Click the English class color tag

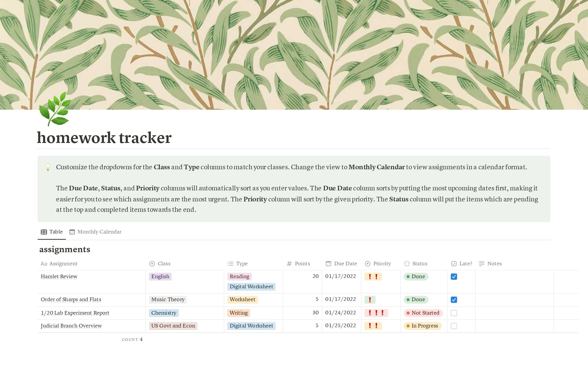[x=160, y=276]
